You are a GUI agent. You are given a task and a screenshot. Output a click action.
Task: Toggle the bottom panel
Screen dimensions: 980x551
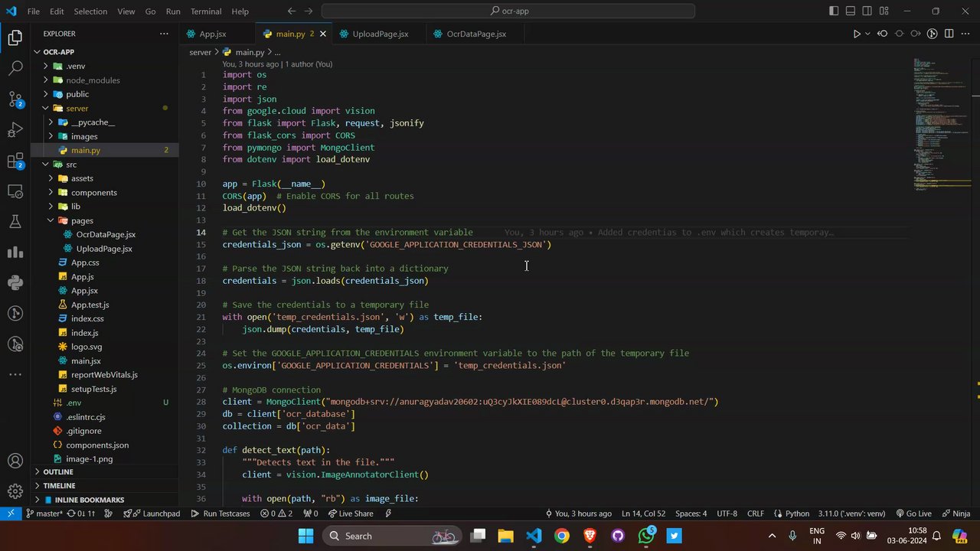[x=851, y=11]
